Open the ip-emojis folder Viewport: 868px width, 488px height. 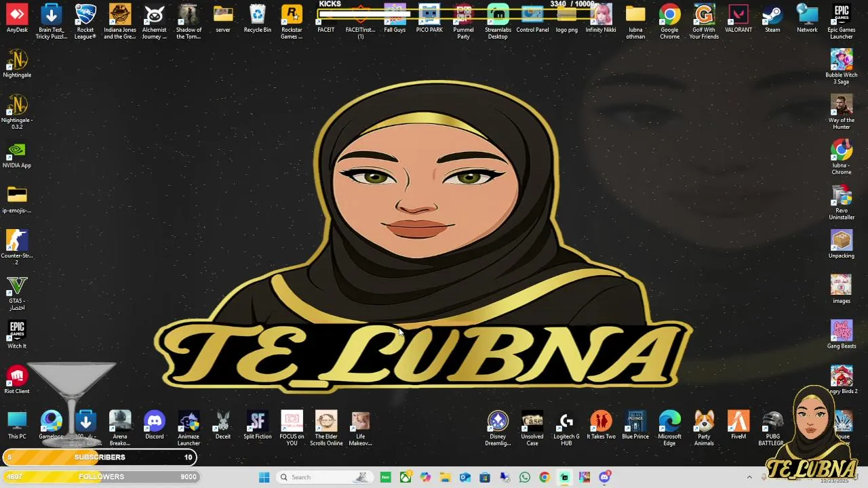click(17, 200)
